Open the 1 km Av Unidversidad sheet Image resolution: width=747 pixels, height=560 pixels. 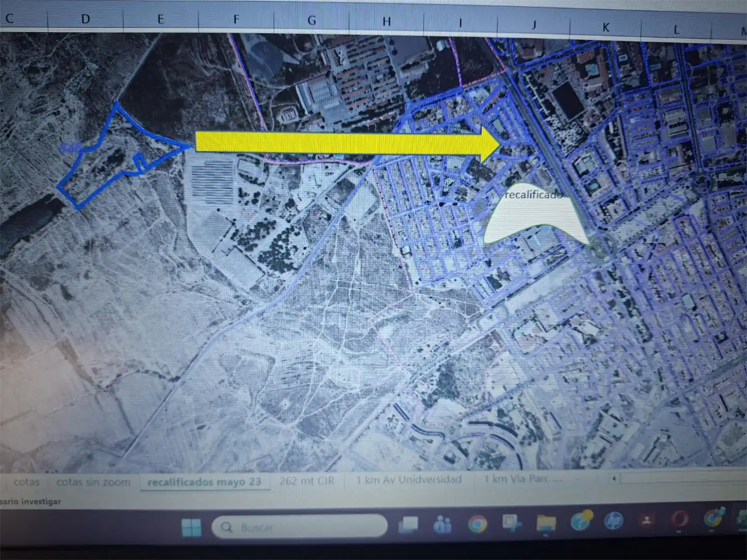[409, 480]
